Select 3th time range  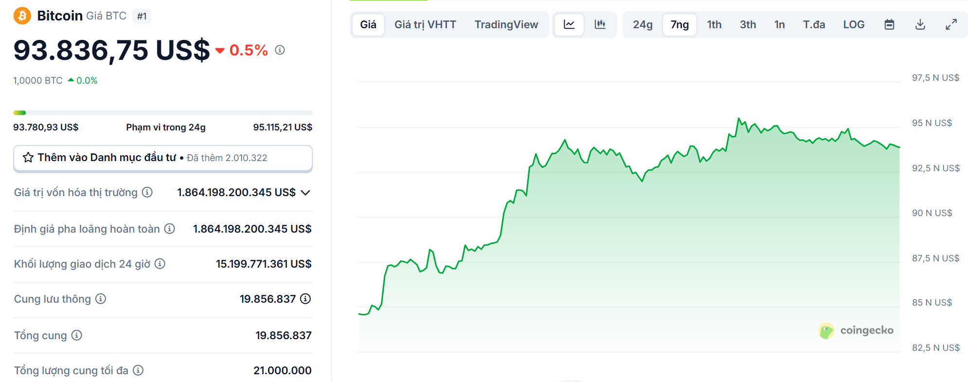[748, 24]
